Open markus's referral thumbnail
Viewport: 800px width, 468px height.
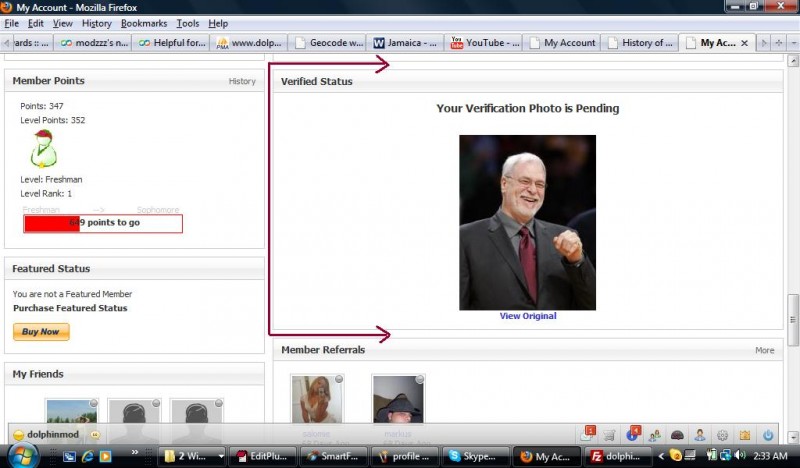[x=398, y=399]
